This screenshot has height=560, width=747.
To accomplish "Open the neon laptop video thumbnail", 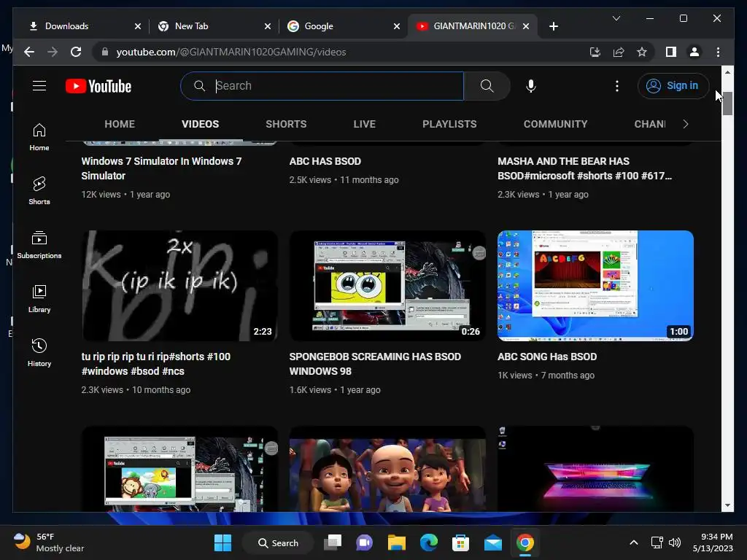I will [x=595, y=469].
